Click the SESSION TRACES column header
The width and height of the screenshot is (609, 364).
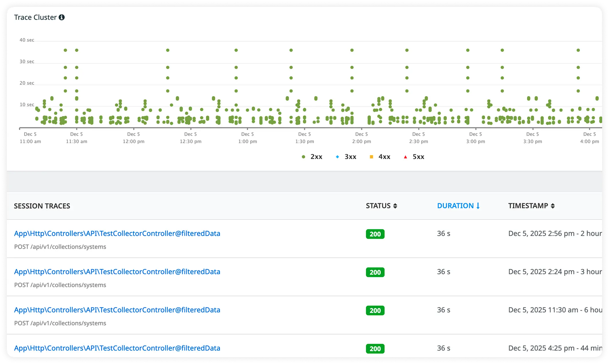[42, 206]
